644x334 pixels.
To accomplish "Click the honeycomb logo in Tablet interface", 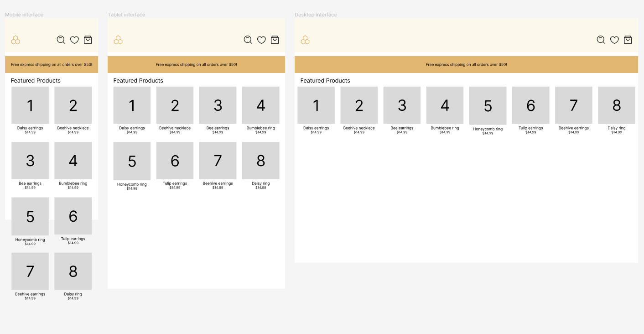I will pos(118,40).
